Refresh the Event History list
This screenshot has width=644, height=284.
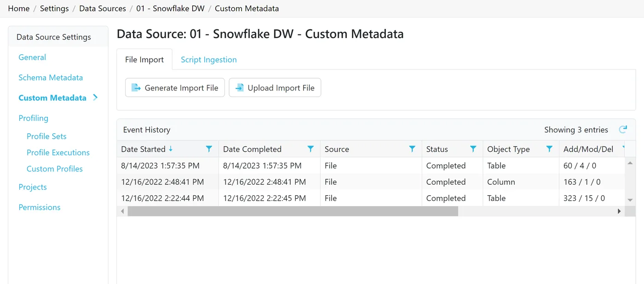pos(623,130)
